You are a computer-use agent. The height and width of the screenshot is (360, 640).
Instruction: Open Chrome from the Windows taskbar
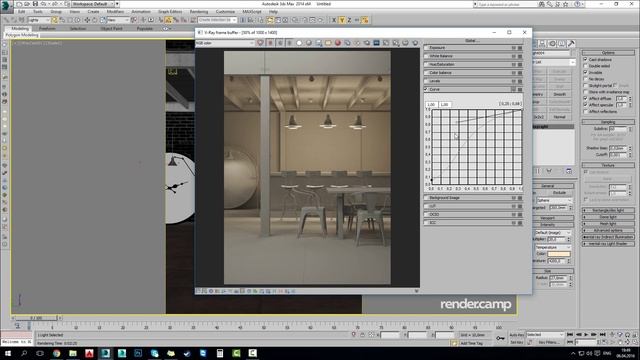click(56, 353)
